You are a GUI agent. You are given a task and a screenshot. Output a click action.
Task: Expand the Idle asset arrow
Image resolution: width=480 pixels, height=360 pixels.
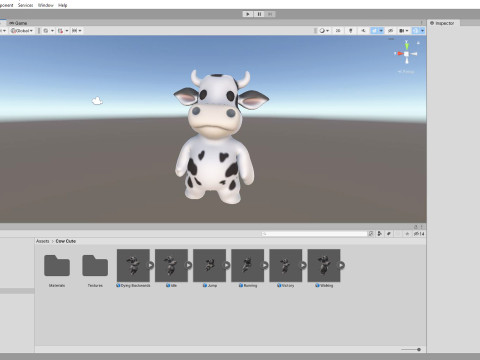(189, 265)
